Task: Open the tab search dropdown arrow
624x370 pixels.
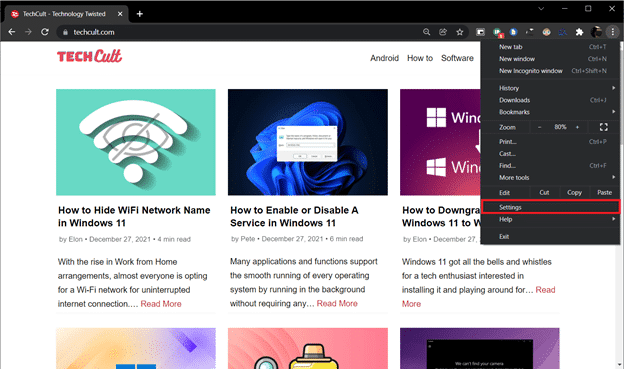Action: coord(541,8)
